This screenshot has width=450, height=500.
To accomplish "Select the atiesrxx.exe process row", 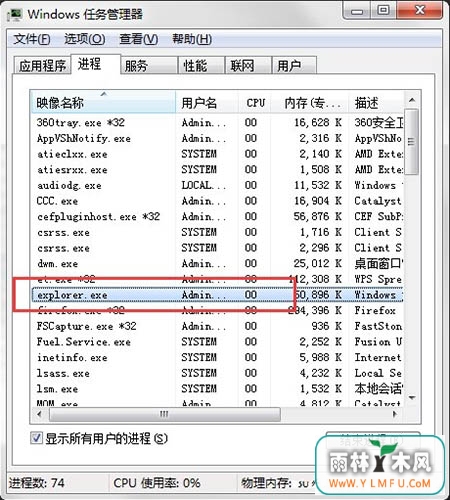I will click(217, 170).
